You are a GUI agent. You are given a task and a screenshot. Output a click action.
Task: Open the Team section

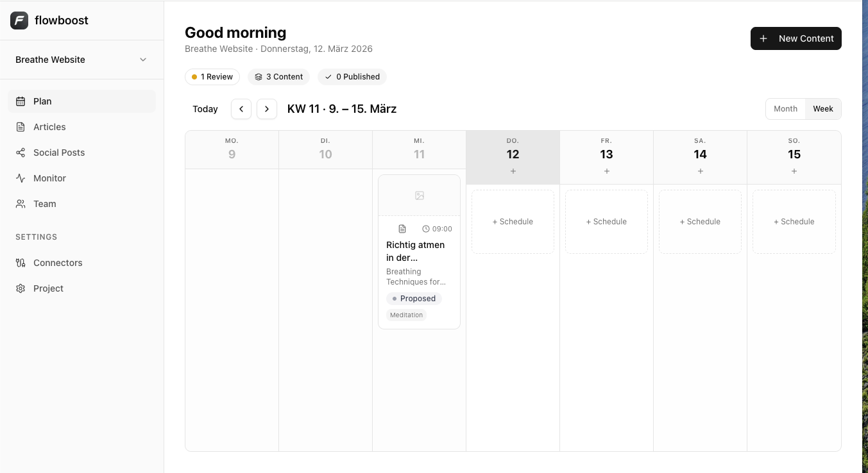44,204
